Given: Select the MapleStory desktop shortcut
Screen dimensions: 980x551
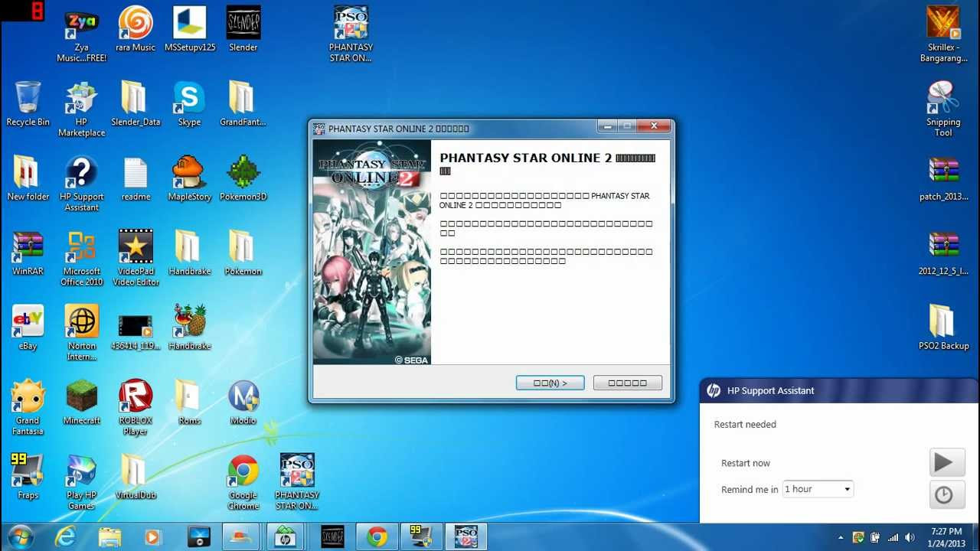Looking at the screenshot, I should pyautogui.click(x=189, y=178).
